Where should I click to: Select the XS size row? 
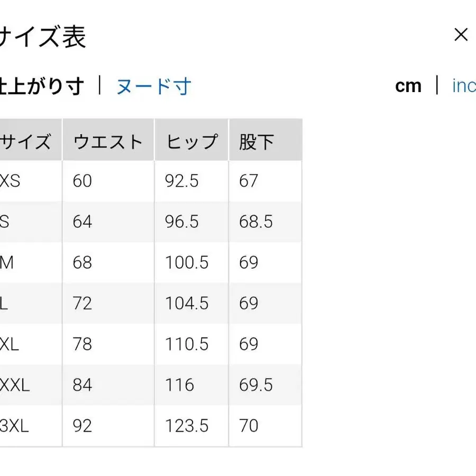11,181
